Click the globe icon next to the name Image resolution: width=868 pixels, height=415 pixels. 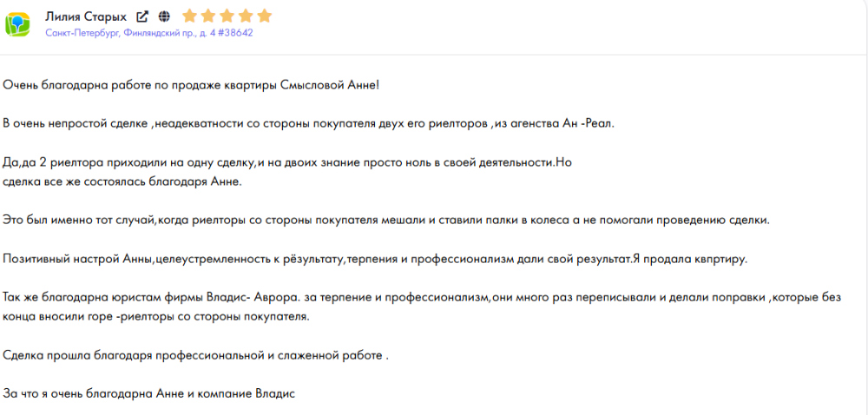coord(163,16)
